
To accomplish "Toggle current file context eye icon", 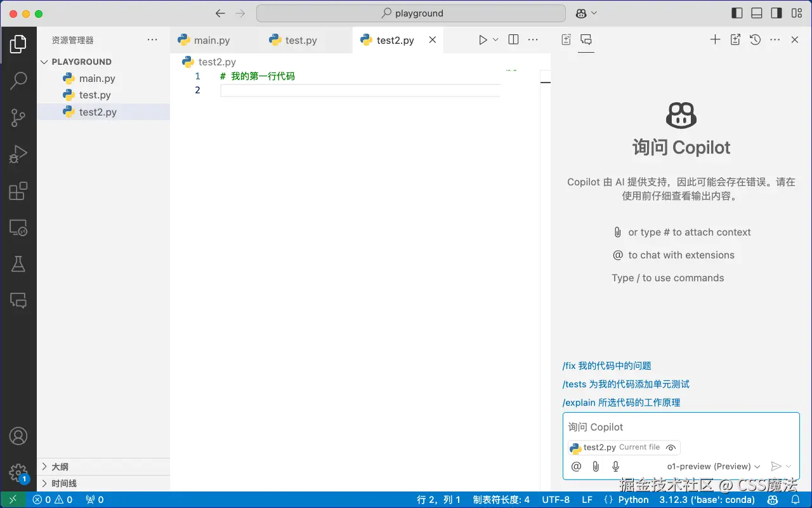I will [670, 447].
